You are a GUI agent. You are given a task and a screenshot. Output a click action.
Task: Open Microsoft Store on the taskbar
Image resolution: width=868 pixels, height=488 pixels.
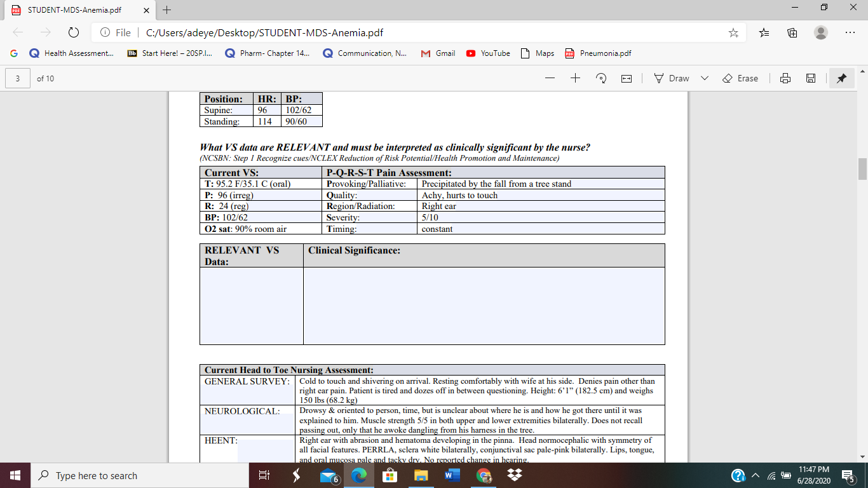tap(390, 475)
